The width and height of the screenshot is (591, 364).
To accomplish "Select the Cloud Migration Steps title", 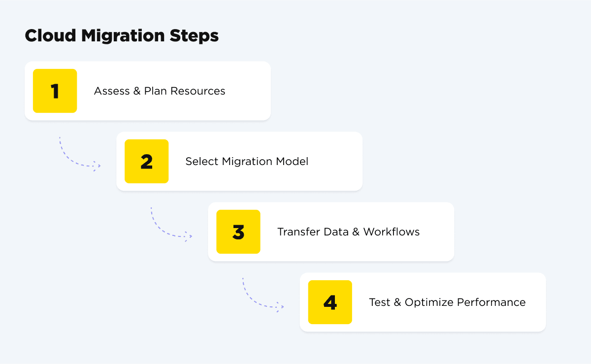I will click(122, 35).
